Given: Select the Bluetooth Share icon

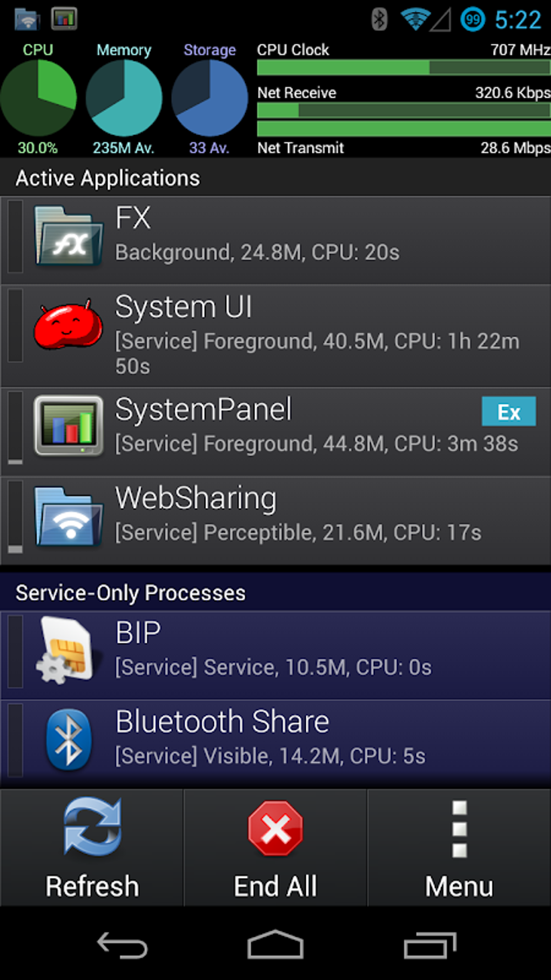Looking at the screenshot, I should tap(68, 738).
